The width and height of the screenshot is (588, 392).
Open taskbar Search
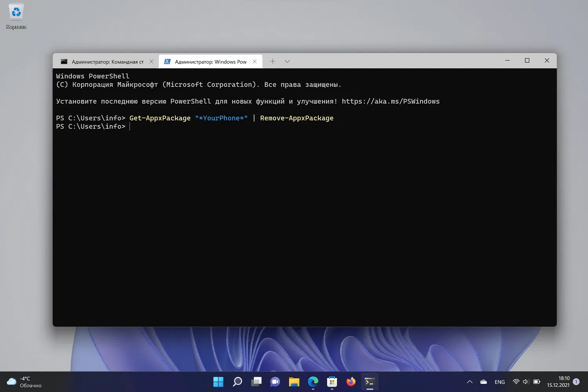[x=237, y=382]
